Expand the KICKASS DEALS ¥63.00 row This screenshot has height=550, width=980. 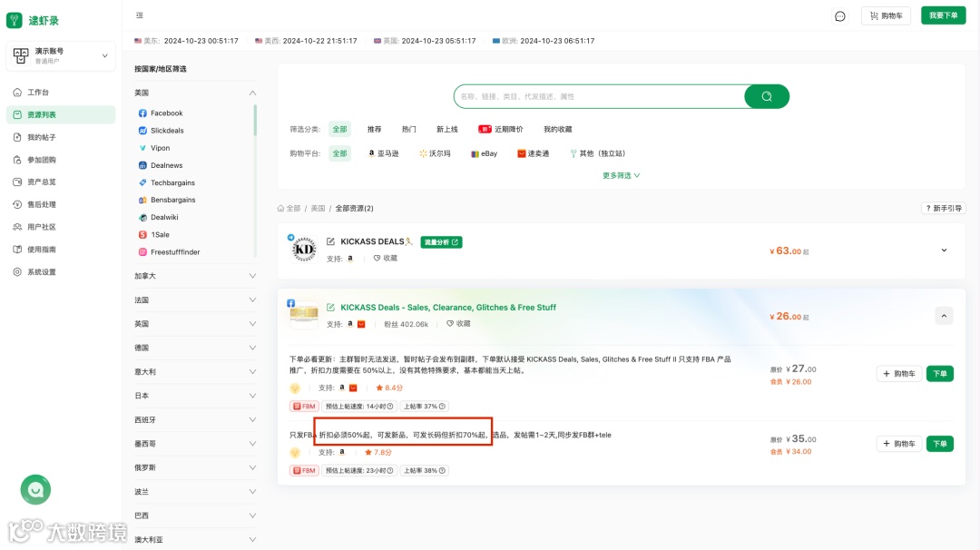tap(944, 250)
